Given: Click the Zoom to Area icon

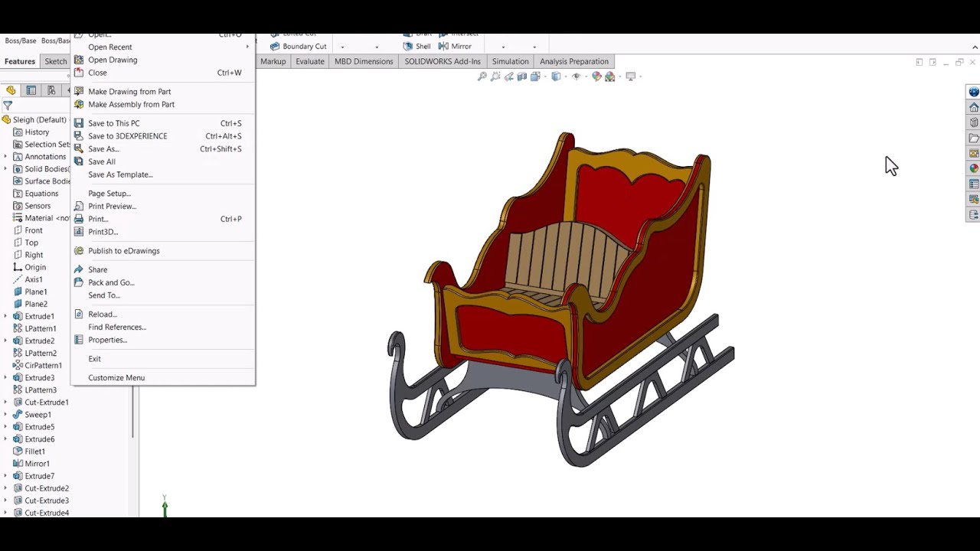Looking at the screenshot, I should click(x=495, y=77).
